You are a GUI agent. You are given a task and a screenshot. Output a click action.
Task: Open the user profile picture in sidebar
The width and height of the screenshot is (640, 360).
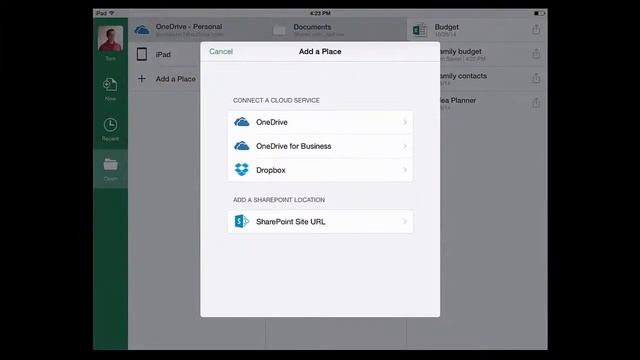click(x=110, y=38)
